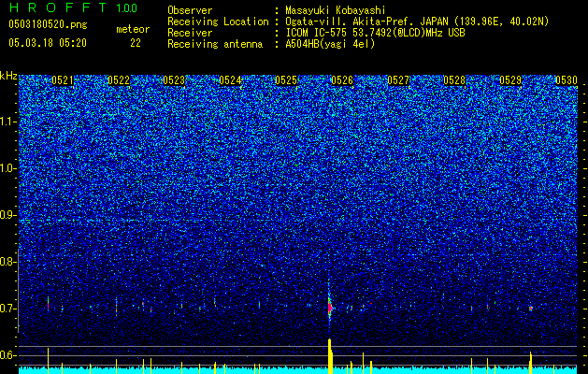This screenshot has width=588, height=374.
Task: Click the meteor echo just before 0521
Action: point(48,303)
